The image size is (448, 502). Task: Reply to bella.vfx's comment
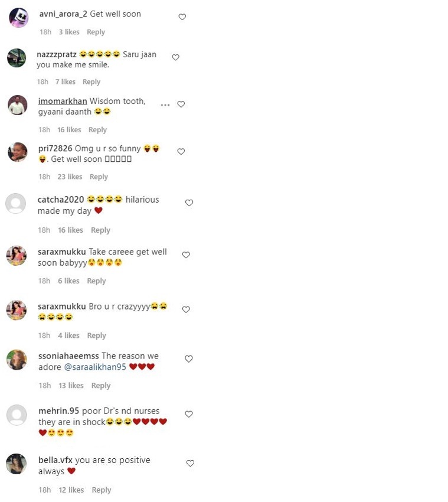coord(101,490)
